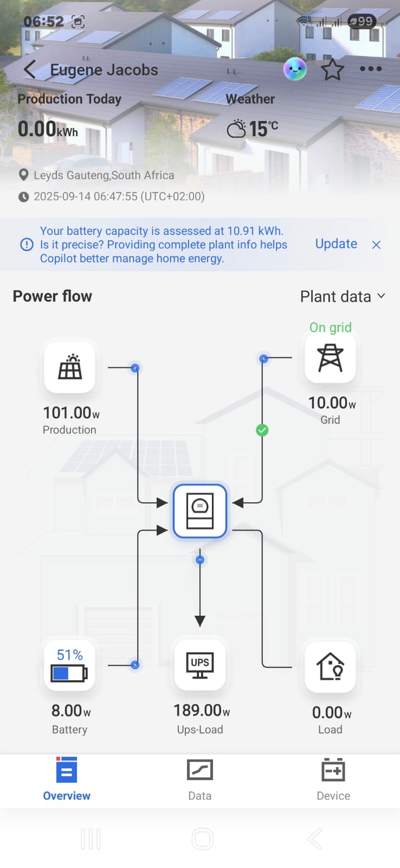The width and height of the screenshot is (400, 868).
Task: Tap the Leyds Gauteng location text
Action: [x=104, y=175]
